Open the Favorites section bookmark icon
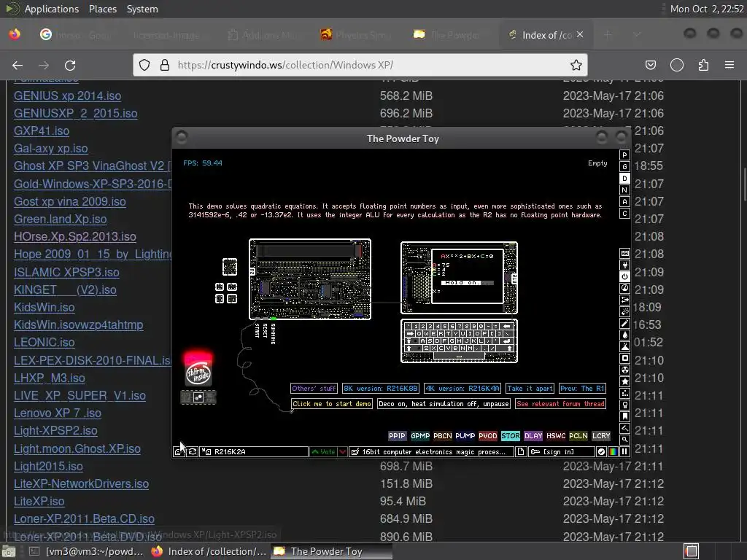This screenshot has height=560, width=747. 624,416
